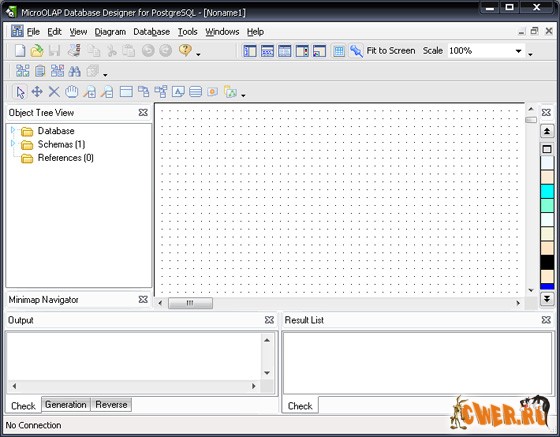
Task: Activate the hand pan tool
Action: point(71,92)
